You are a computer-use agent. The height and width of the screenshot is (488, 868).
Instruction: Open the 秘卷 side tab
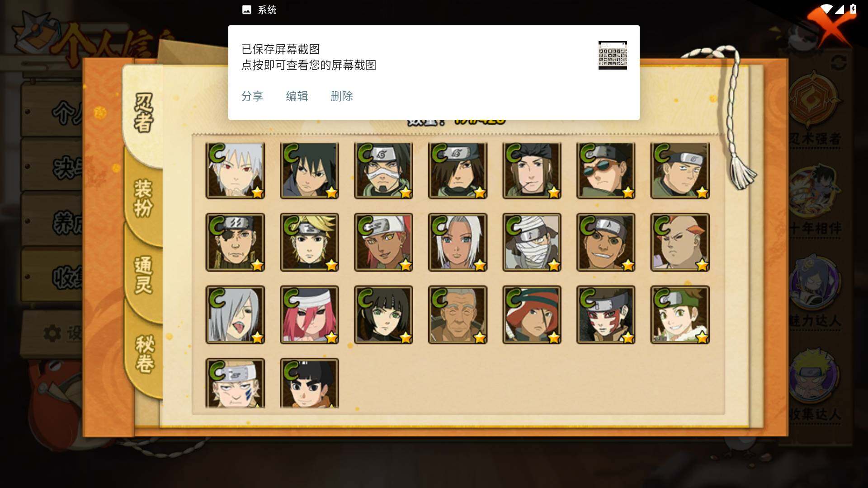tap(145, 355)
